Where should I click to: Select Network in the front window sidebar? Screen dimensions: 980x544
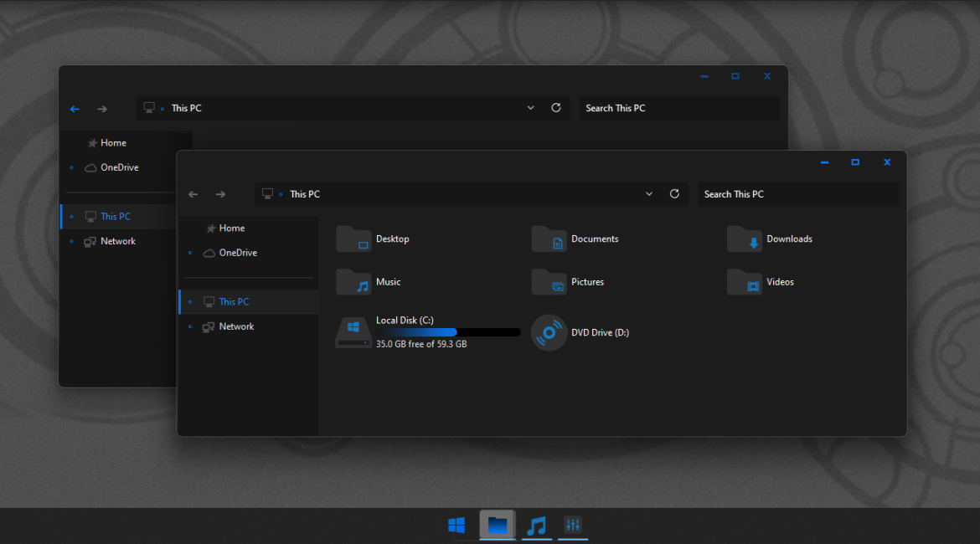235,326
